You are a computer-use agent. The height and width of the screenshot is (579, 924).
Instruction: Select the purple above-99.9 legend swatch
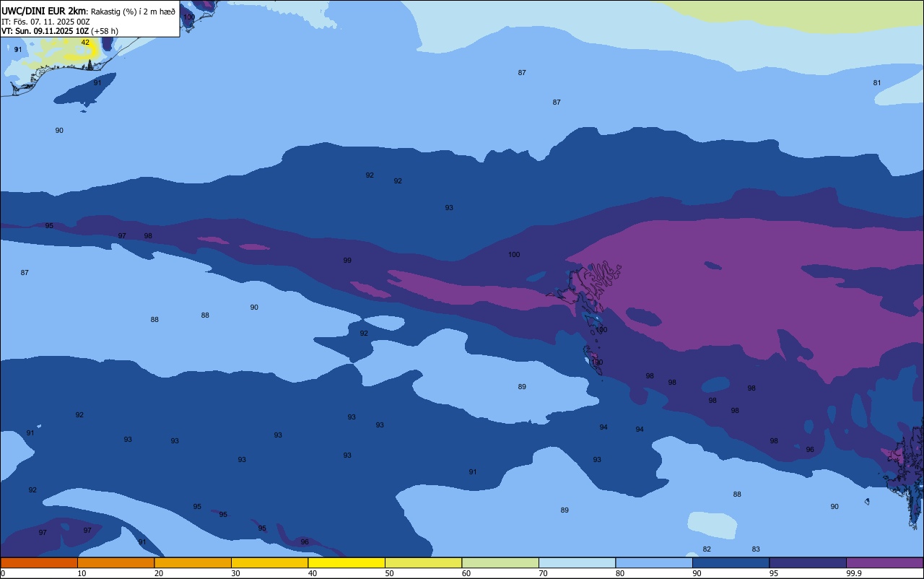[x=884, y=562]
